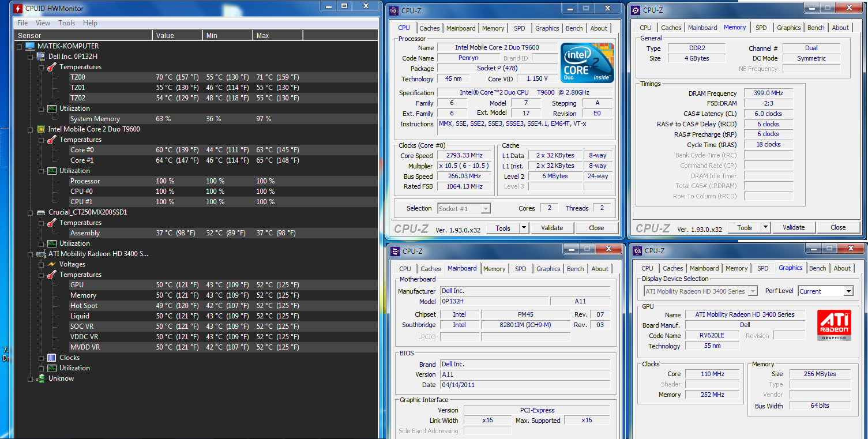This screenshot has height=439, width=868.
Task: Collapse the Dell Inc. 0P132H node
Action: tap(31, 57)
